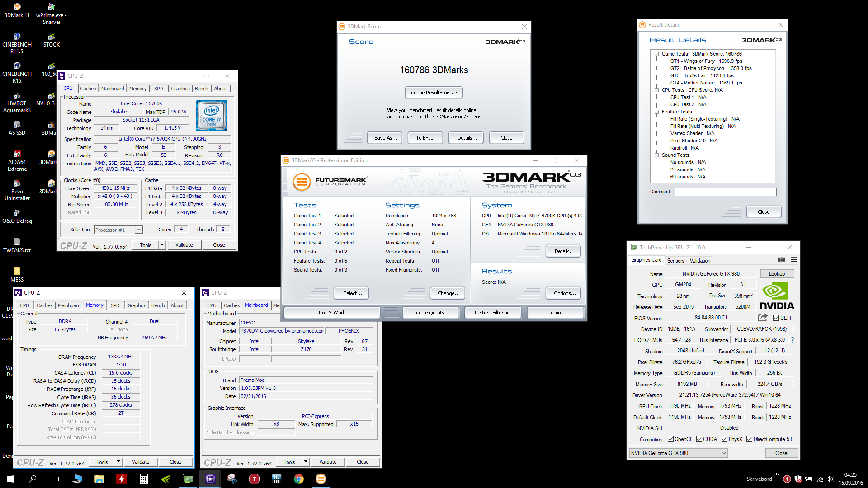Open CINEBENCH R11.5 desktop shortcut
Screen dimensions: 868x488
tap(17, 43)
